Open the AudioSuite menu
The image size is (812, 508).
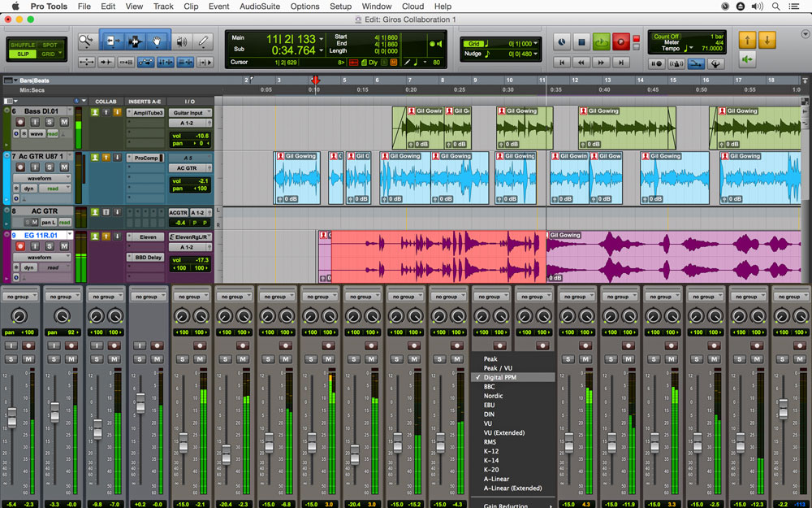[260, 7]
